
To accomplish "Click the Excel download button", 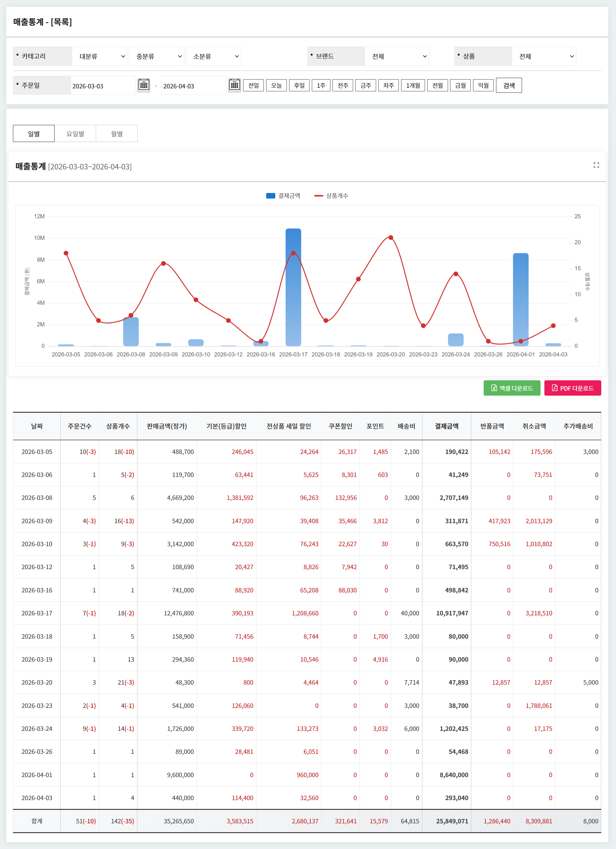I will (x=512, y=388).
